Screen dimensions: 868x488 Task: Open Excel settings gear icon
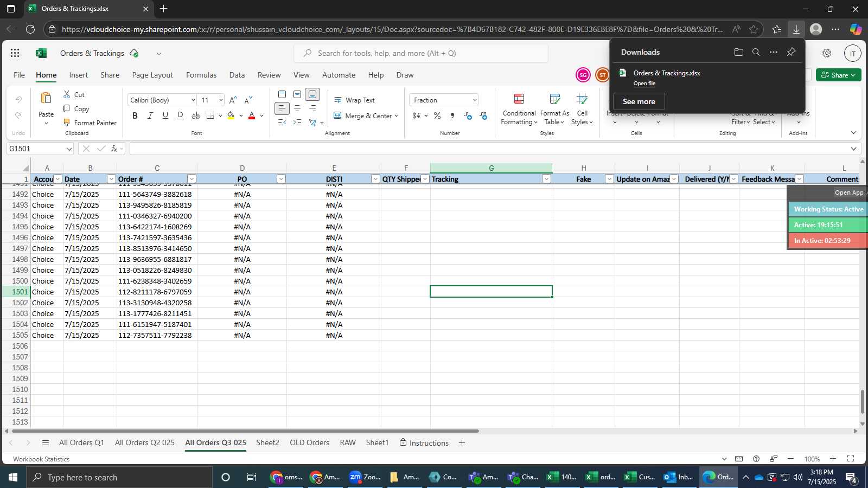[x=827, y=53]
